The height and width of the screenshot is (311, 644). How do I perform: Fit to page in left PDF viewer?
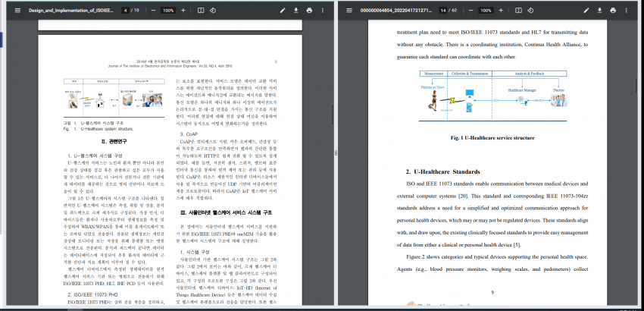tap(201, 11)
